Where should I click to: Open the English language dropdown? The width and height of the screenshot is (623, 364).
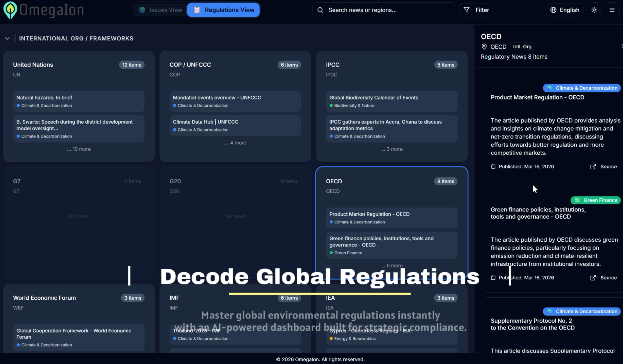click(565, 10)
